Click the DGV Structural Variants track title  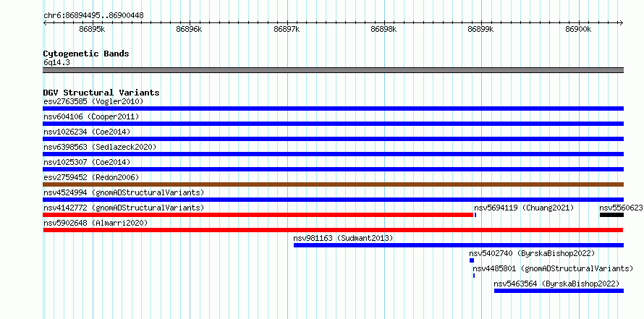(101, 93)
